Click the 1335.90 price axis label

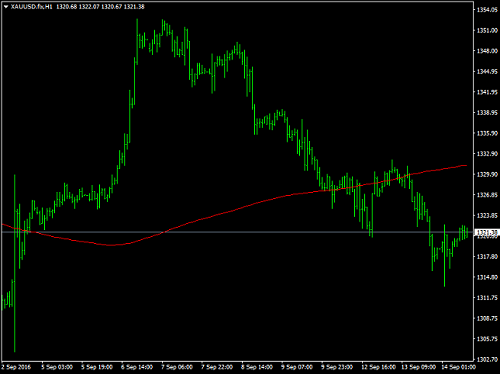click(487, 133)
